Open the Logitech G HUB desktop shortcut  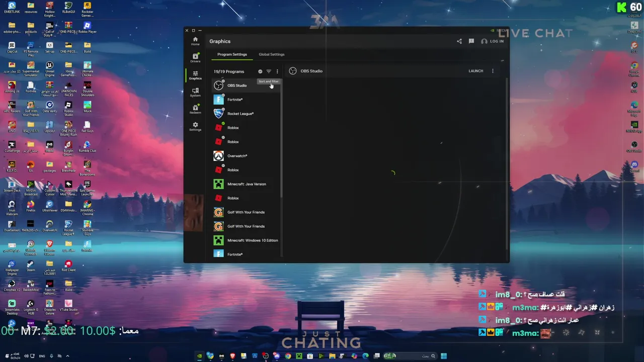tap(31, 307)
